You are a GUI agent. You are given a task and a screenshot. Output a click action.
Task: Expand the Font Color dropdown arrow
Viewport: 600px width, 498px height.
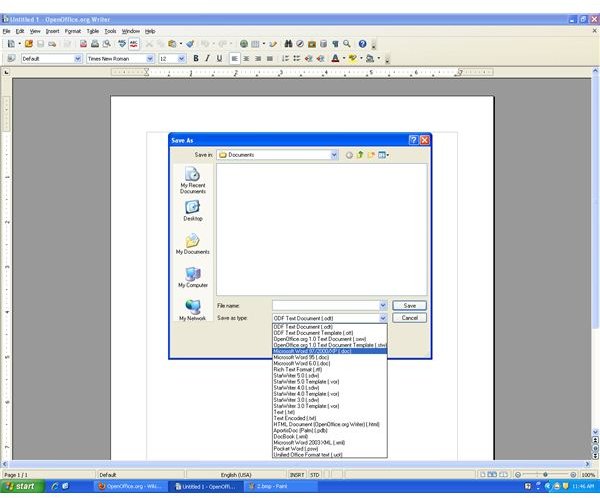click(x=344, y=59)
